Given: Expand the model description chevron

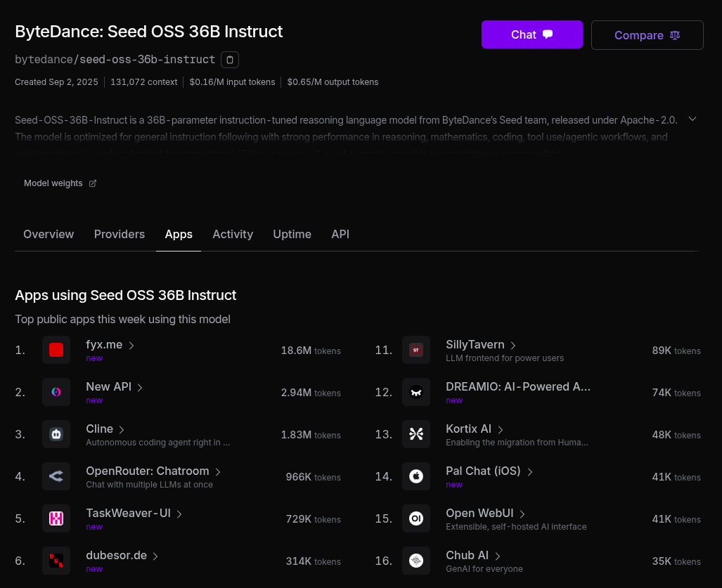Looking at the screenshot, I should pyautogui.click(x=692, y=119).
